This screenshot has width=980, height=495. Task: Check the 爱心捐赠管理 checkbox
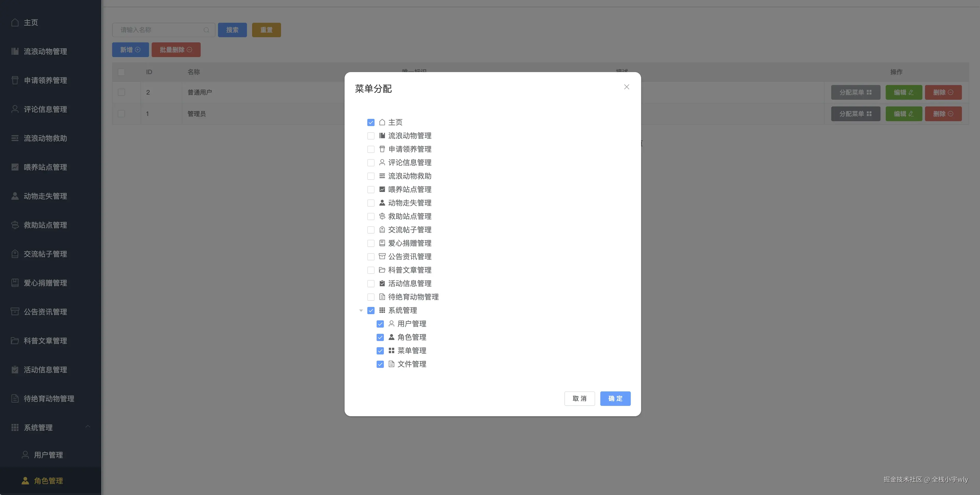[371, 243]
